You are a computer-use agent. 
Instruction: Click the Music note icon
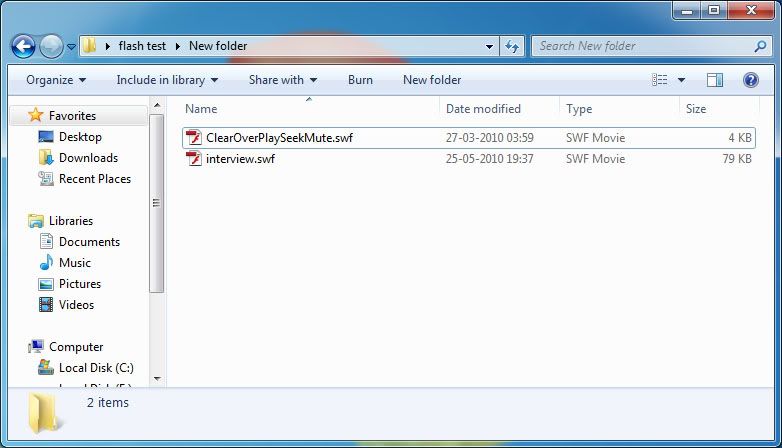(x=46, y=262)
